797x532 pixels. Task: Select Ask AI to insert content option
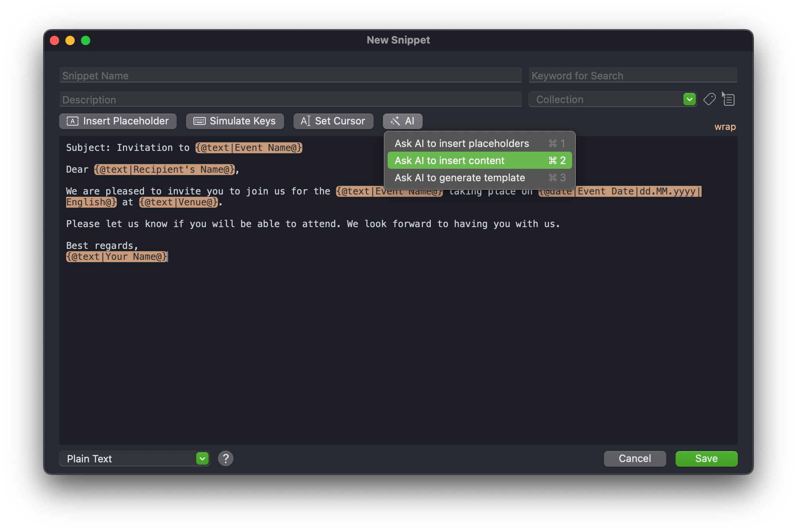[x=450, y=160]
